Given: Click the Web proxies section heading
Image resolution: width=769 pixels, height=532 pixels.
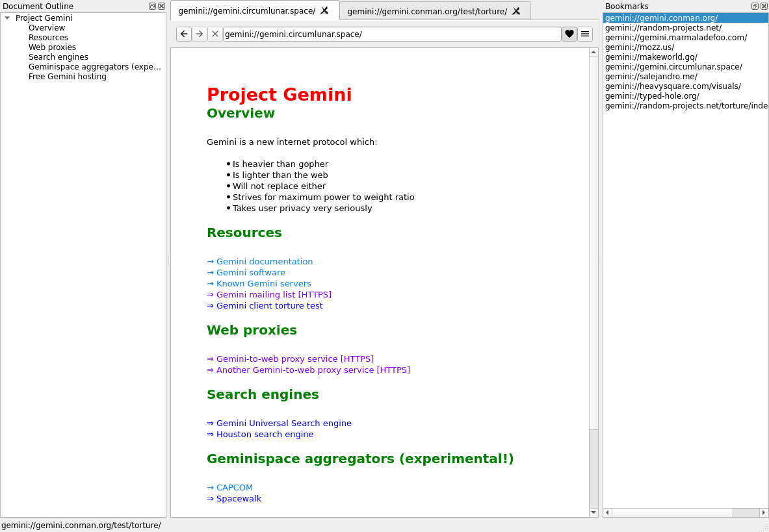Looking at the screenshot, I should [x=252, y=330].
